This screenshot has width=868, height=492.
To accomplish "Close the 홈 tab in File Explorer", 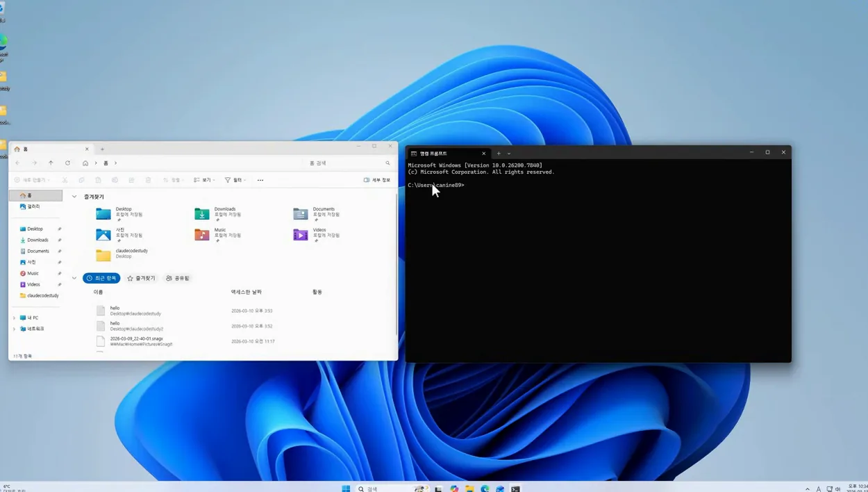I will tap(87, 149).
